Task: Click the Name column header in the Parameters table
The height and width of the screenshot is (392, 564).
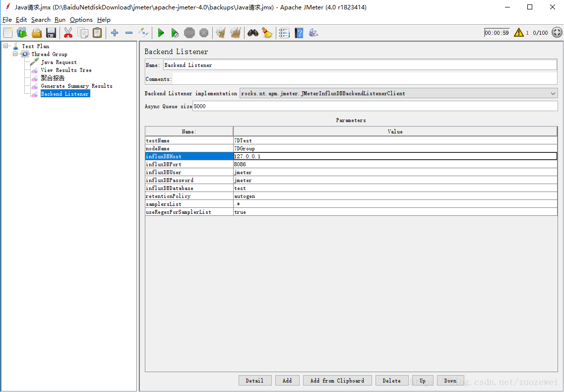Action: [x=189, y=131]
